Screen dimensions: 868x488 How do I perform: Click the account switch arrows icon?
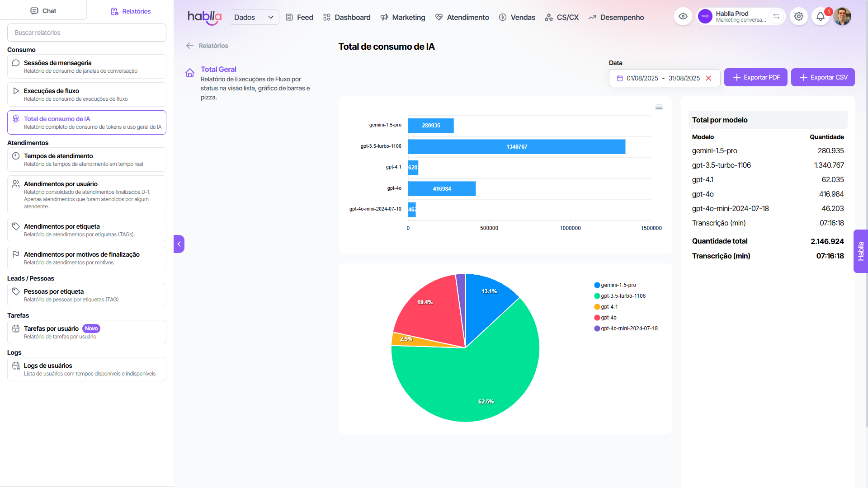pos(776,17)
